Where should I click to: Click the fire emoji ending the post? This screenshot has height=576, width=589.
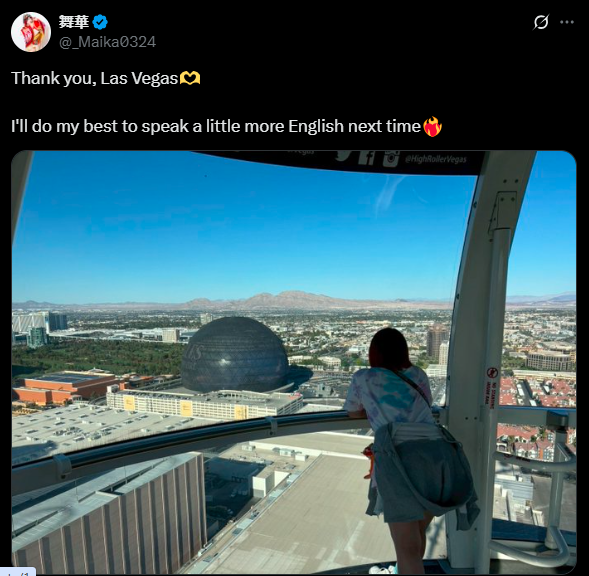pos(433,126)
